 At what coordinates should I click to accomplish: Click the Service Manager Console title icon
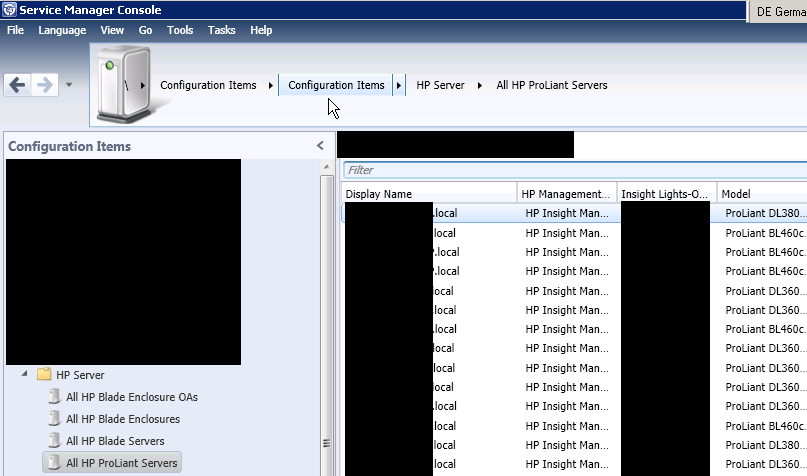10,9
